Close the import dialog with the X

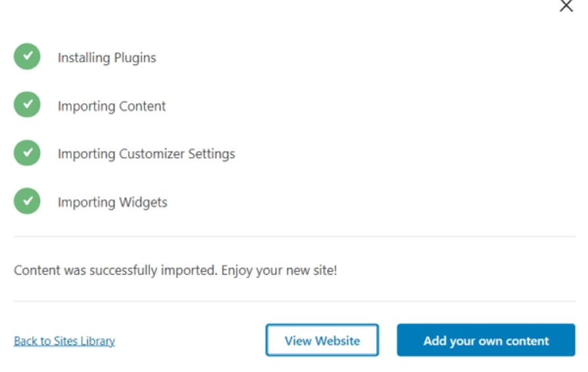coord(566,6)
